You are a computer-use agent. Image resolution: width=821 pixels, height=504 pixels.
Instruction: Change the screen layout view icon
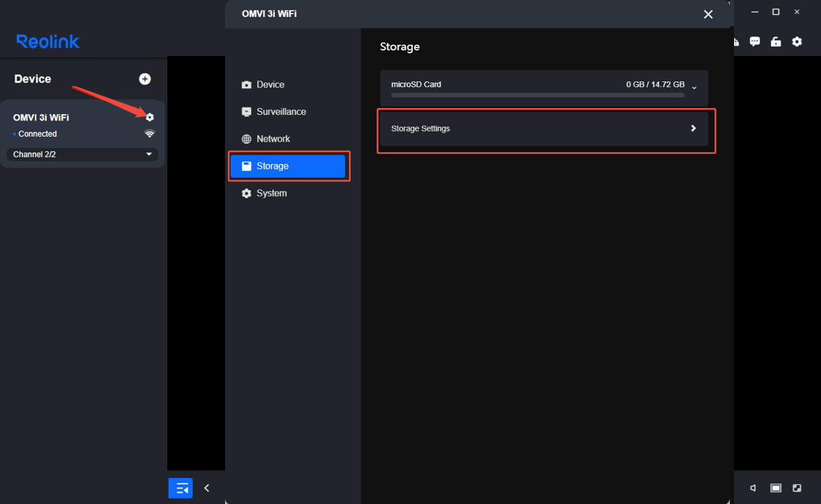point(776,489)
